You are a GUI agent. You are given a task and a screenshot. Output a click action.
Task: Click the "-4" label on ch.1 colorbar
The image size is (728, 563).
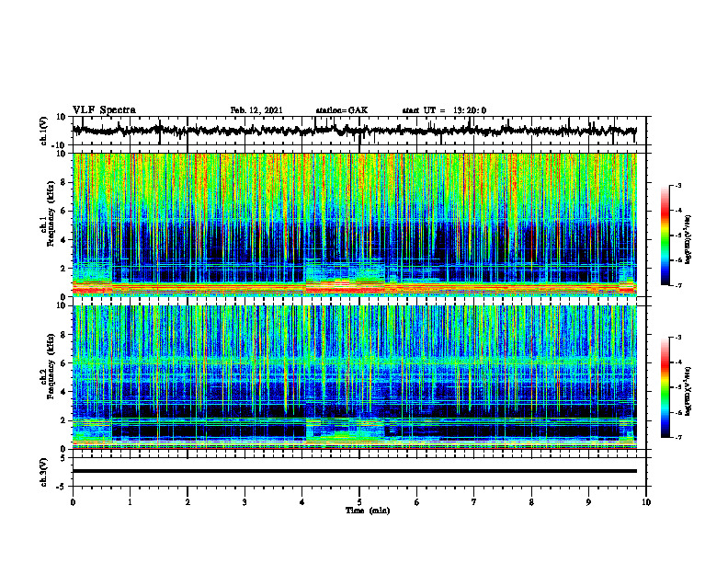[x=677, y=211]
